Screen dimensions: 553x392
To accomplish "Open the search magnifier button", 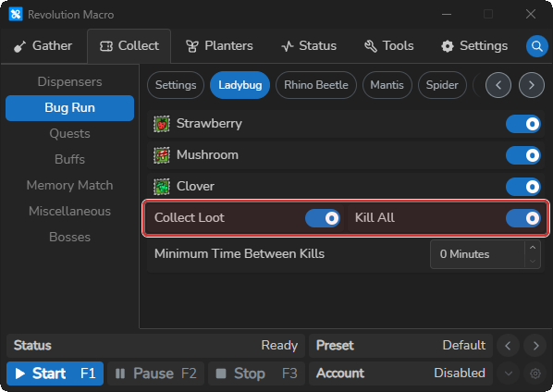I will (x=536, y=46).
